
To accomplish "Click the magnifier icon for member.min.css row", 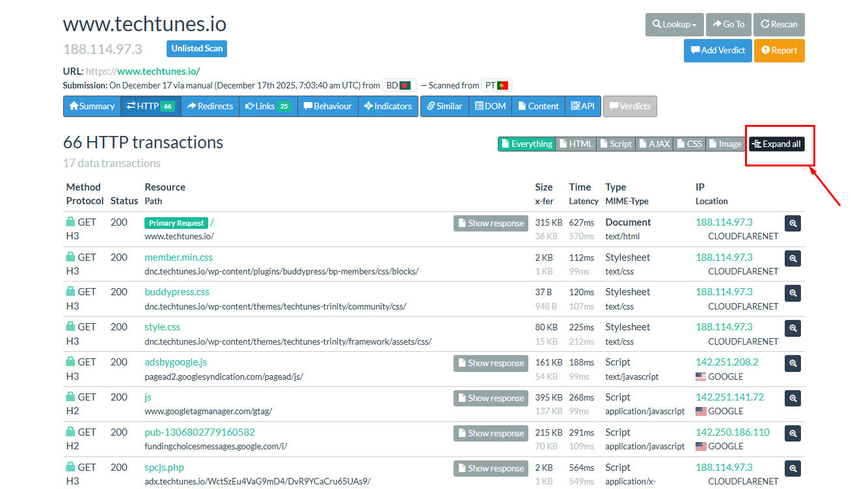I will click(x=793, y=258).
